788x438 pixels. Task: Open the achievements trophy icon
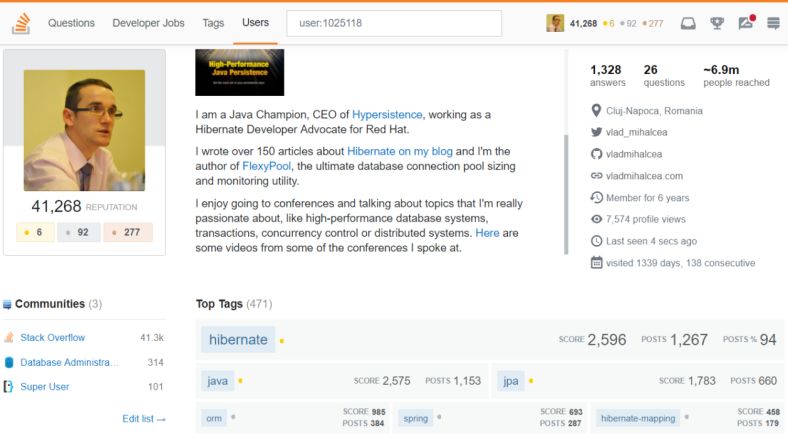717,23
